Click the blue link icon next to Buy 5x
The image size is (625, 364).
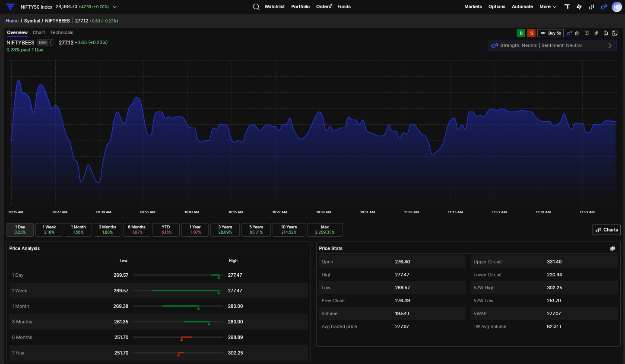pyautogui.click(x=570, y=33)
